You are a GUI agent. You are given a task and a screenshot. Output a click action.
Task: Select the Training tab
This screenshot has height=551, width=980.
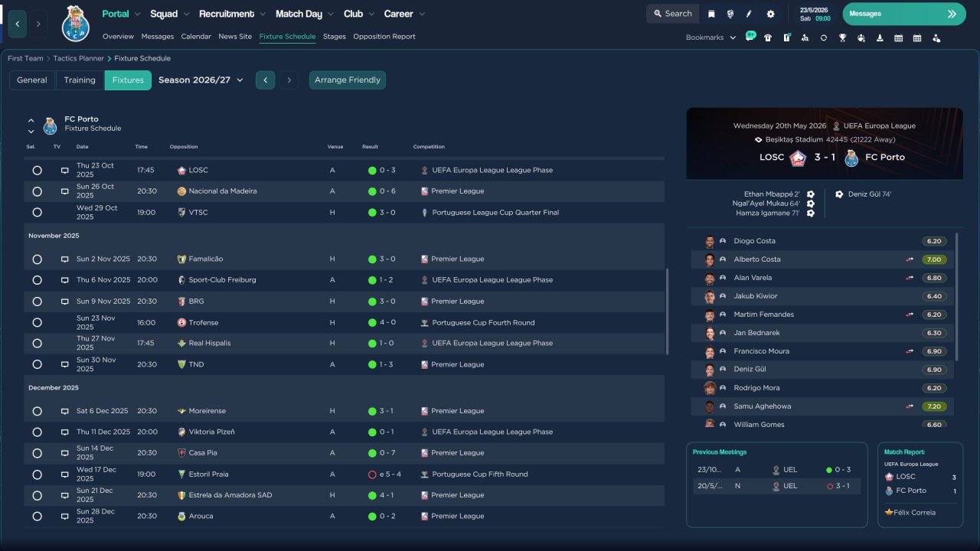pyautogui.click(x=80, y=80)
